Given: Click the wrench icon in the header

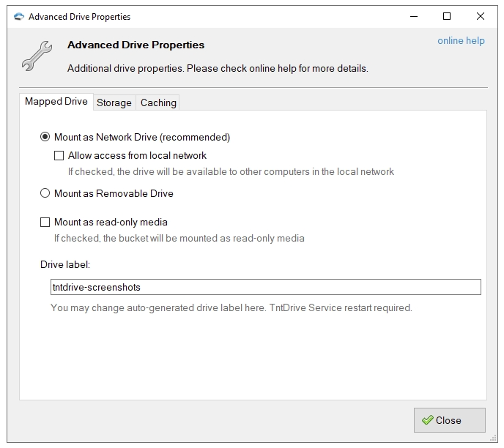Looking at the screenshot, I should [x=35, y=56].
